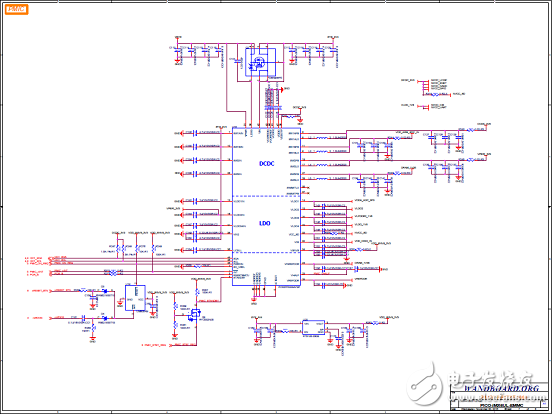Click the WANDBOARD.ORG title block text
This screenshot has height=414, width=554.
(501, 388)
